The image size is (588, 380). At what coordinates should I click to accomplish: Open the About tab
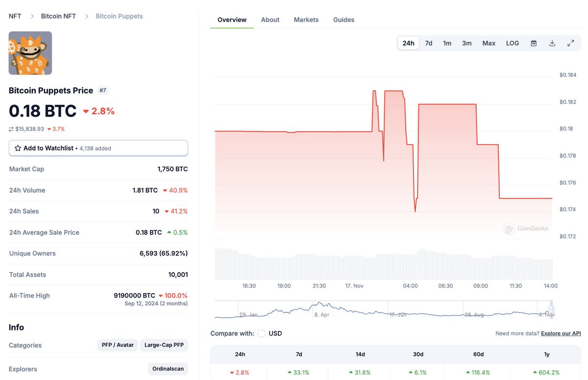pos(270,20)
